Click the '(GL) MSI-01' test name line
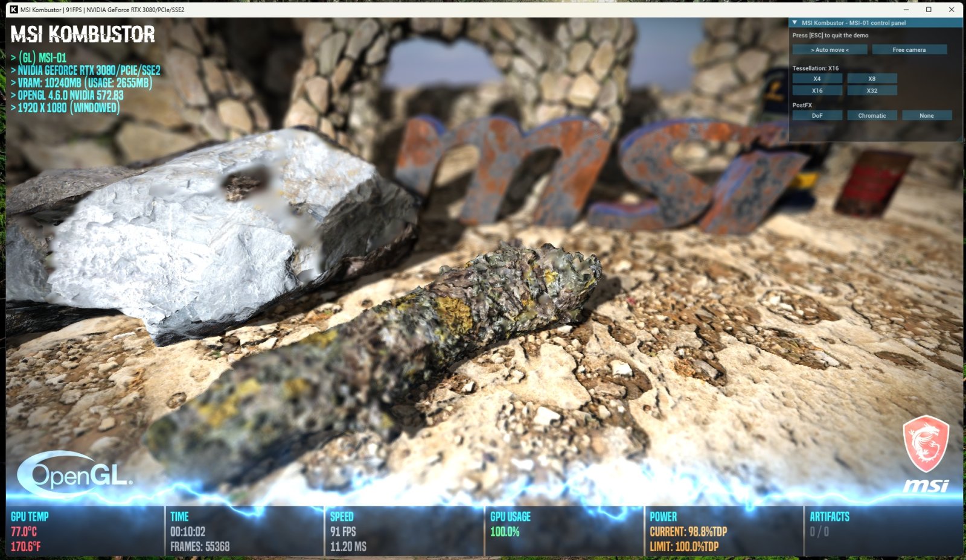Screen dimensions: 966x560 tap(39, 58)
